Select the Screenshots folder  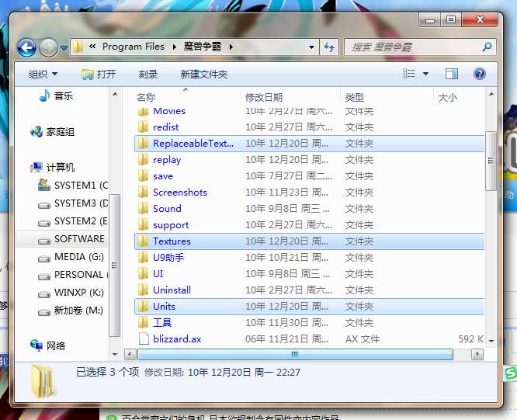309,193
